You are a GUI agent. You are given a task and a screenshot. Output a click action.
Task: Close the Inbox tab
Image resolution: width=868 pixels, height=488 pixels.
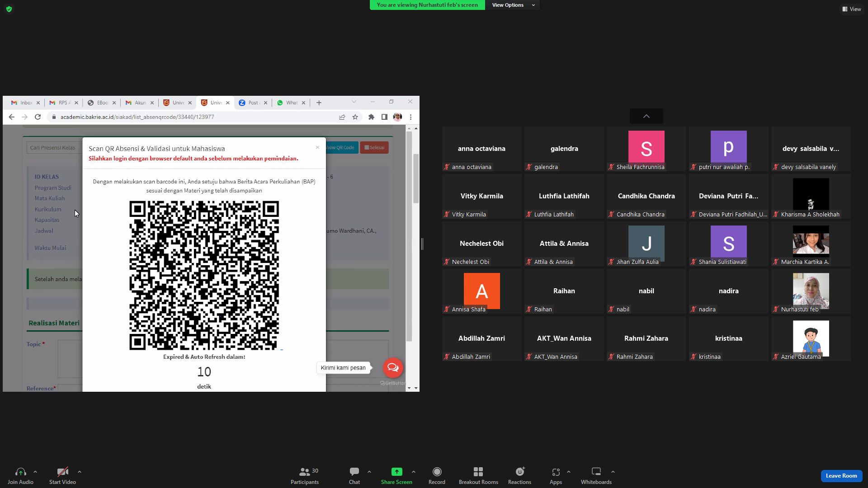pos(38,103)
